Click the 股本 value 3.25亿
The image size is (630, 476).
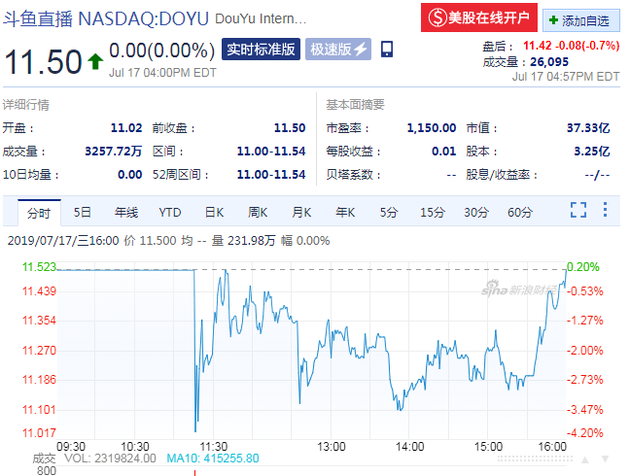[592, 151]
